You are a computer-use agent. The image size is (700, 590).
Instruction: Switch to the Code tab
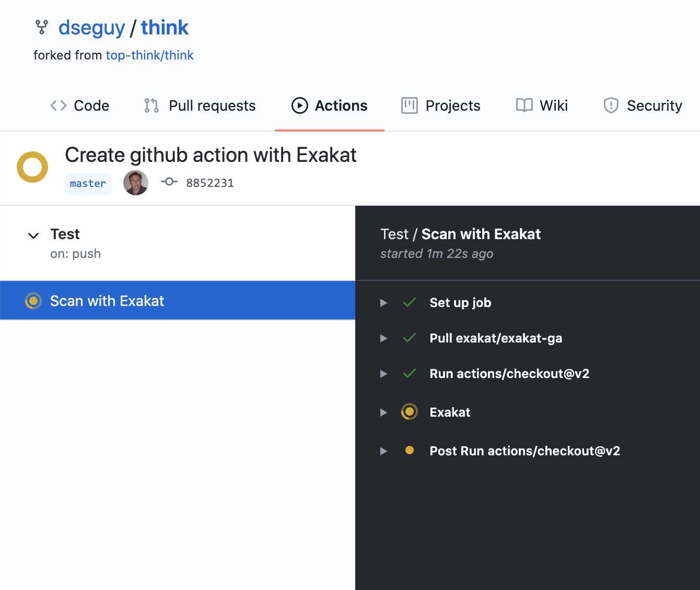pos(80,105)
